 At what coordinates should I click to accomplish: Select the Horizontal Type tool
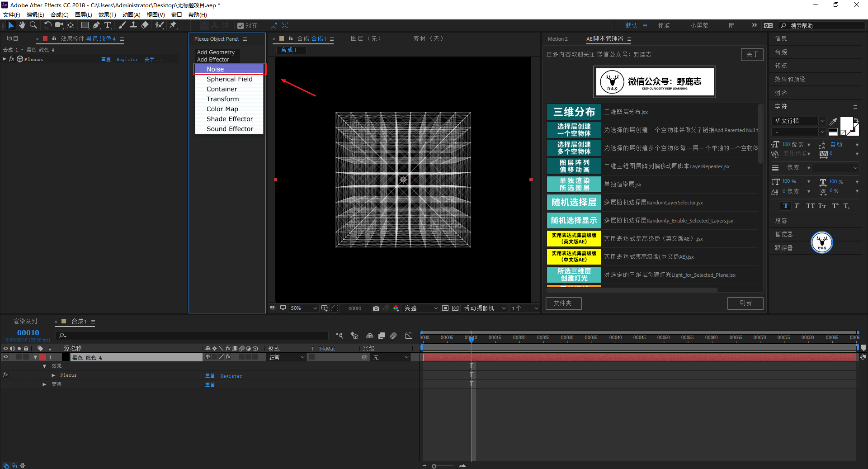click(x=108, y=25)
